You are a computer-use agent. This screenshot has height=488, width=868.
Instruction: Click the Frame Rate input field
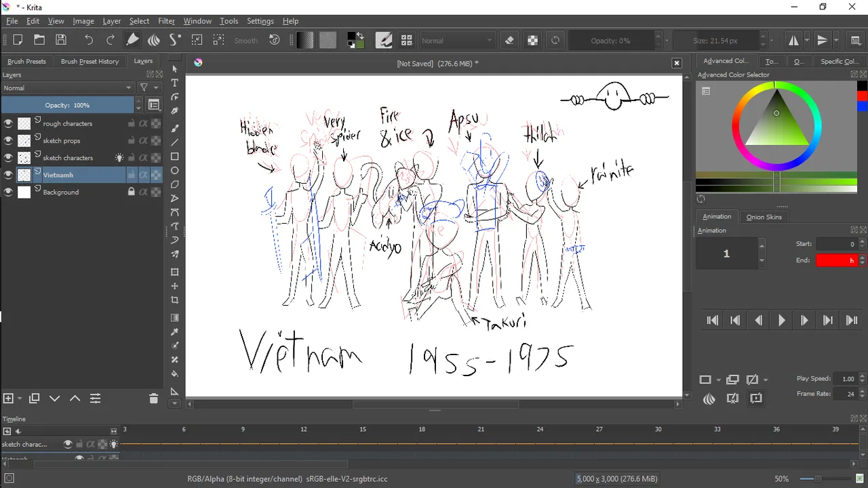coord(846,393)
